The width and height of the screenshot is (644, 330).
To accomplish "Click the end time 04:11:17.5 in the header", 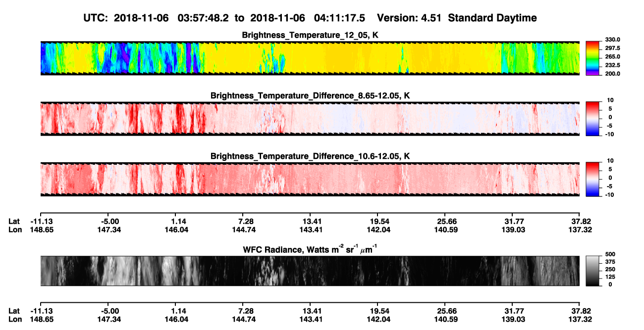I will point(340,18).
